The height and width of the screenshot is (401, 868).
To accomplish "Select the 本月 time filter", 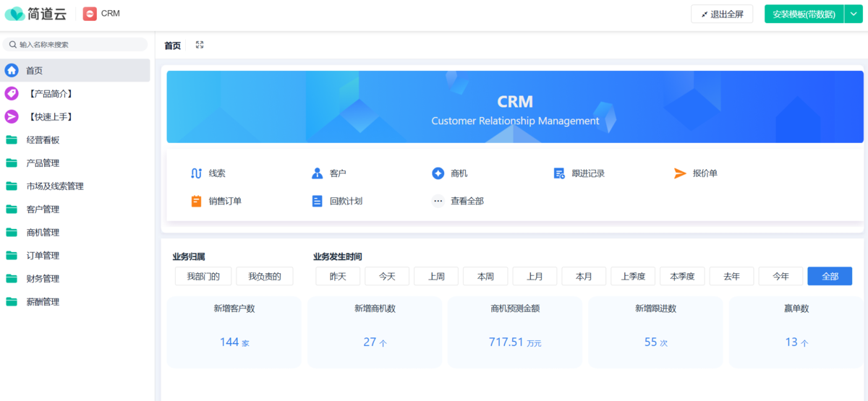I will click(x=584, y=276).
